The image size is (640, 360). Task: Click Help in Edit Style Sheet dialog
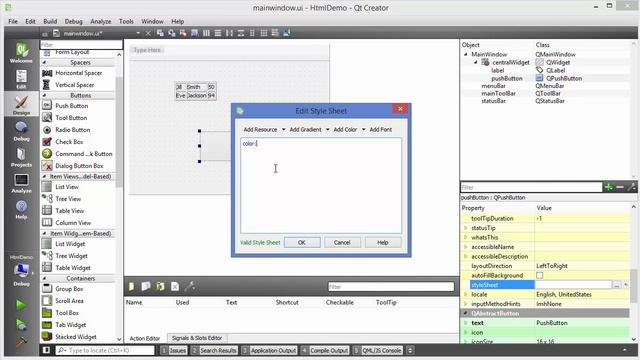[x=382, y=242]
